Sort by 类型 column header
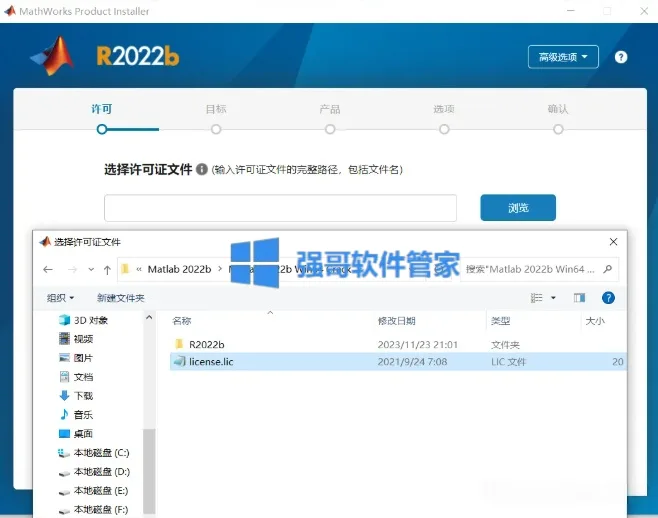The image size is (658, 518). point(500,321)
